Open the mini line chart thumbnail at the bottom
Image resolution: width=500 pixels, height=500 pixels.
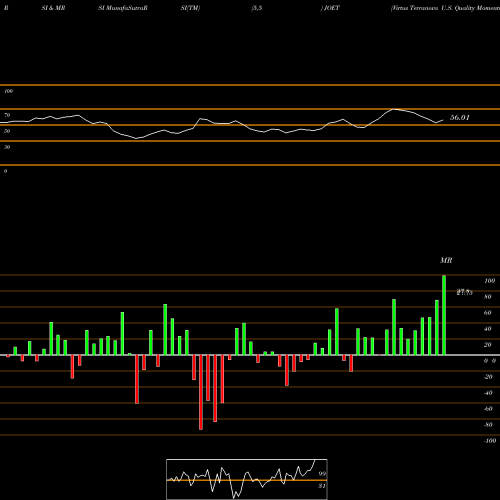[247, 479]
